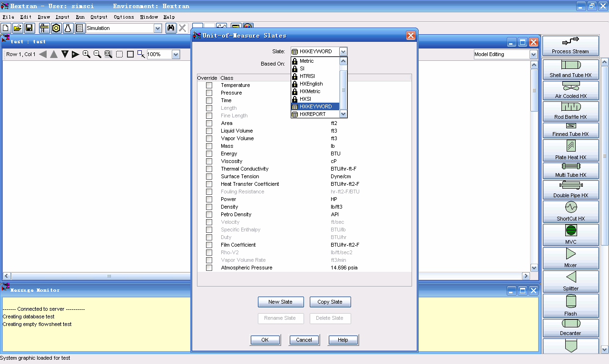Screen dimensions: 609x364
Task: Click the Open folder toolbar icon
Action: click(18, 28)
